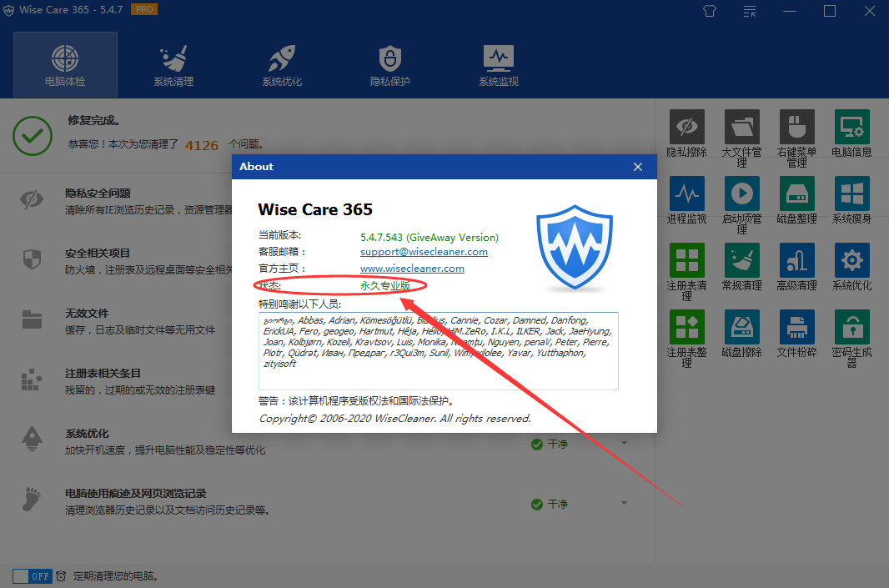Select the 隐私安全问题 item
Screen dimensions: 889x588
tap(98, 193)
